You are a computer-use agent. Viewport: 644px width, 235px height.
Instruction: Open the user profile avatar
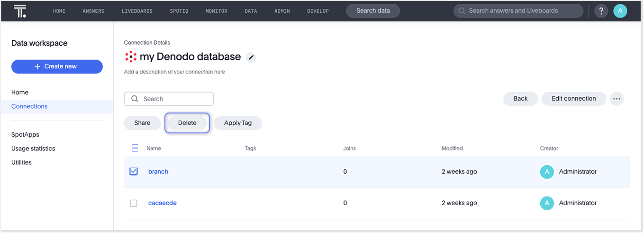pos(620,11)
